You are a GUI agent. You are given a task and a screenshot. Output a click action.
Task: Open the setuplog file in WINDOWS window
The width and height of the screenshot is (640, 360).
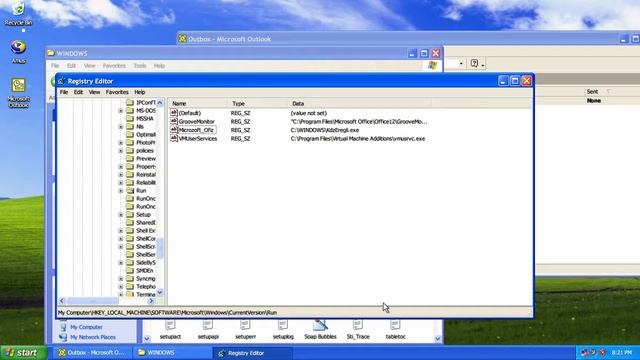pos(283,330)
